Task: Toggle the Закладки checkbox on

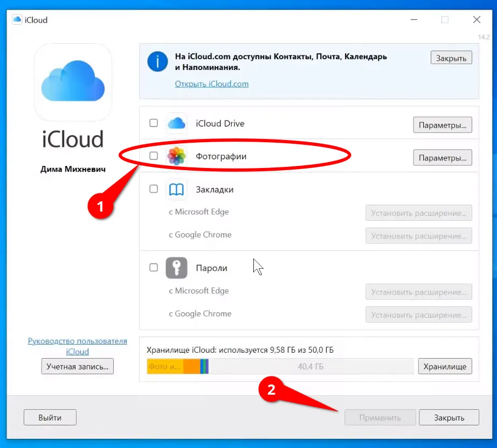Action: coord(154,189)
